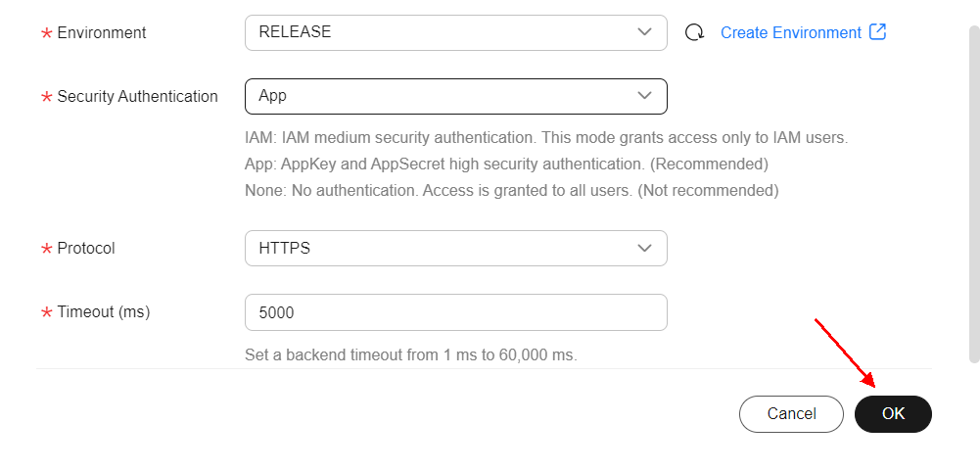Click the Environment field label
This screenshot has height=471, width=980.
point(101,32)
